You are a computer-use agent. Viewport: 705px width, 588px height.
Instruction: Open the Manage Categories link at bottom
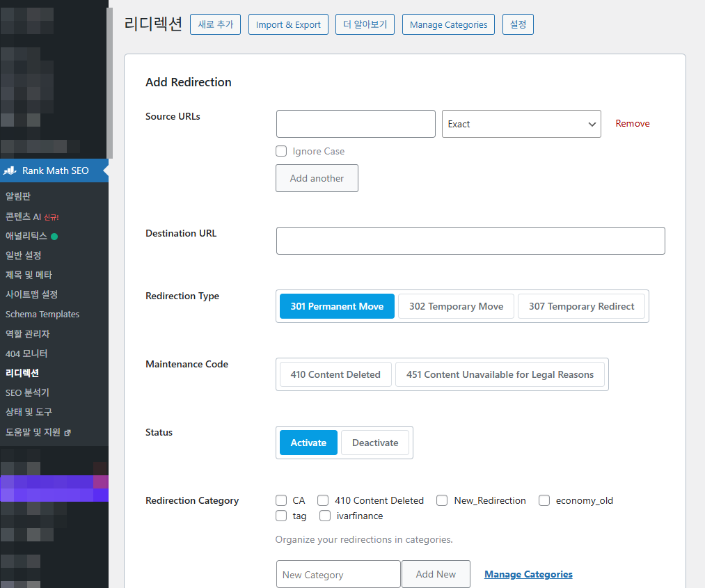tap(528, 574)
